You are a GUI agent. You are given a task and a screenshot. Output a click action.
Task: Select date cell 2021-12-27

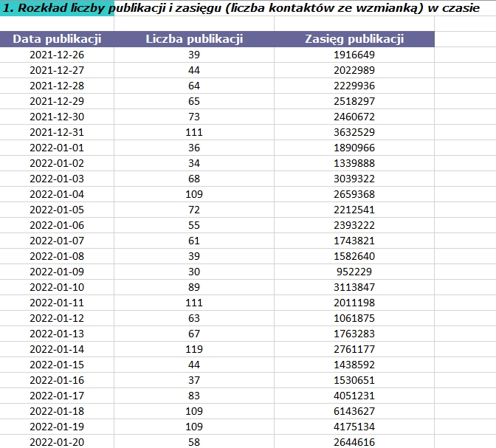click(x=57, y=70)
